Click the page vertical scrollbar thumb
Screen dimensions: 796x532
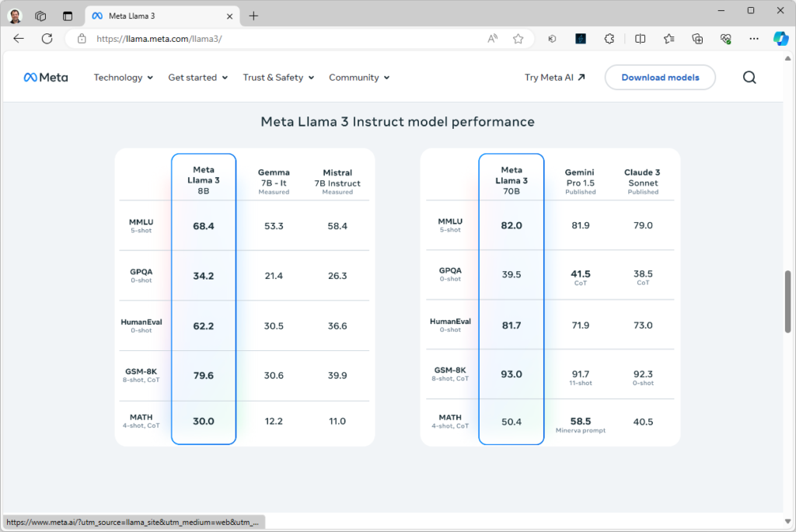789,301
